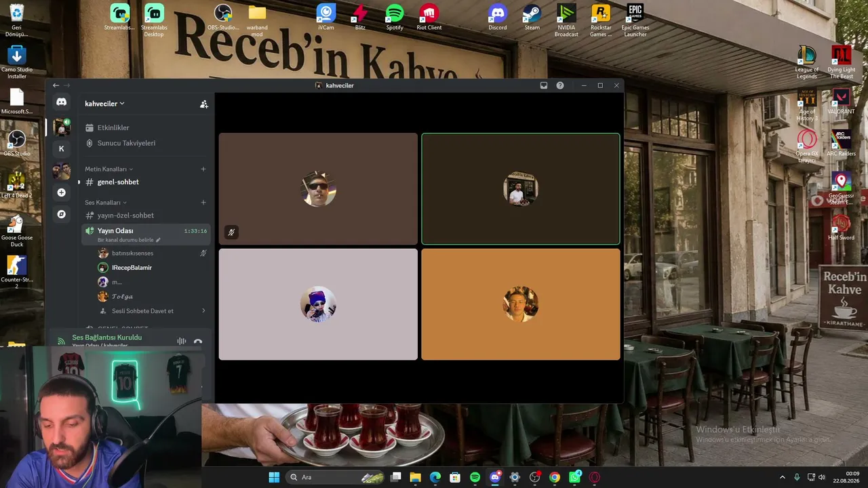Open the Counter-Strike 2 desktop shortcut

click(17, 272)
